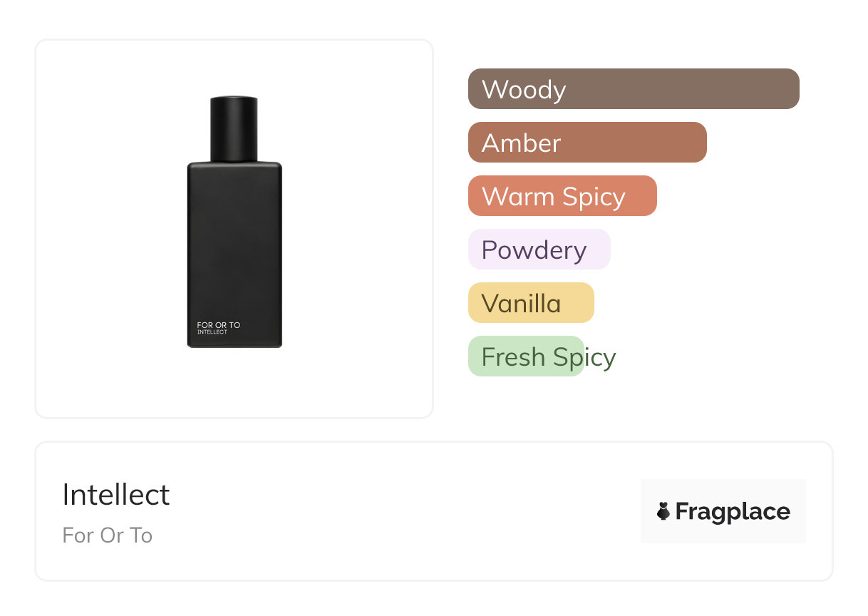
Task: Click the Fragplace perfume bottle logo icon
Action: coord(663,511)
